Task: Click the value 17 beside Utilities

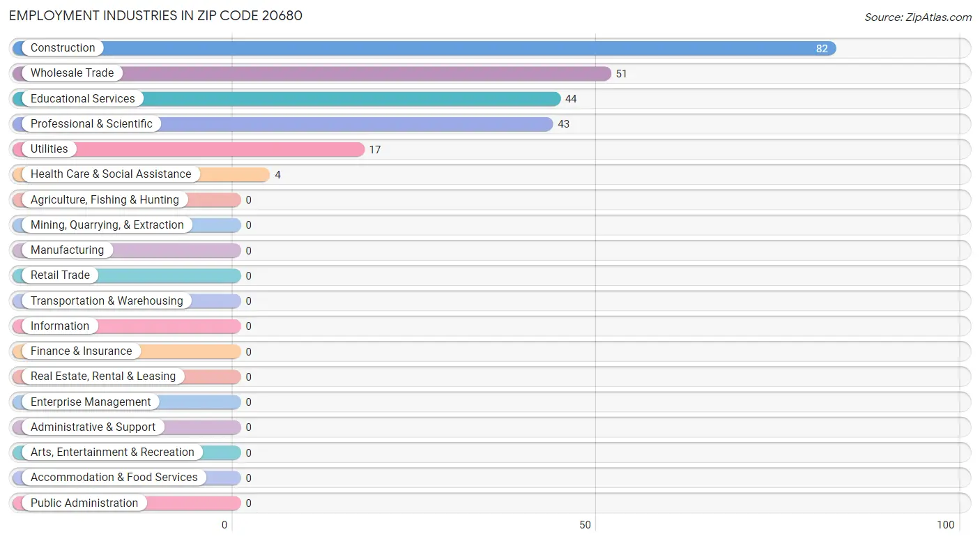Action: (375, 150)
